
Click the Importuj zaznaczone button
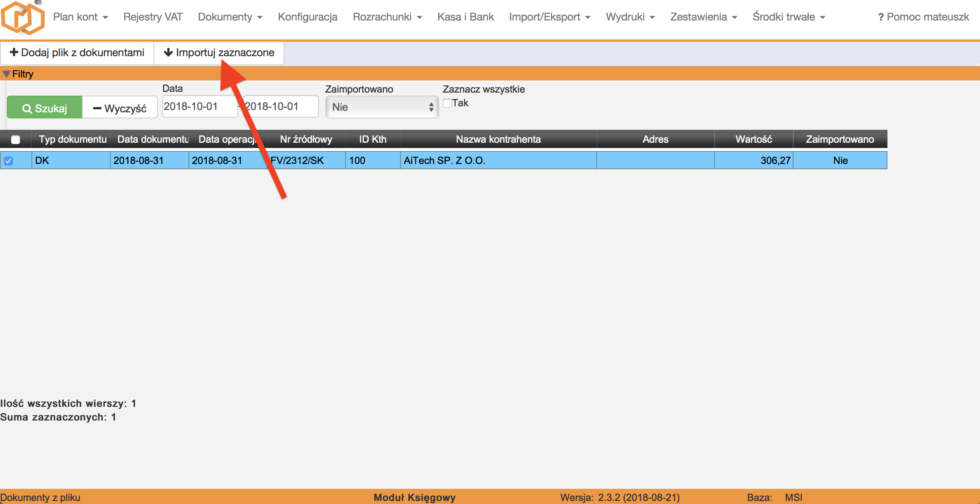tap(220, 52)
